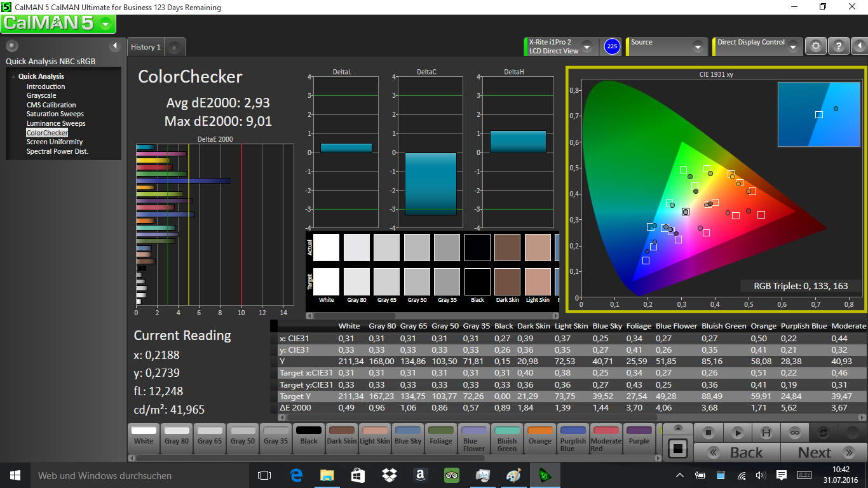The width and height of the screenshot is (868, 488).
Task: Expand the Direct Display Control dropdown
Action: coord(792,48)
